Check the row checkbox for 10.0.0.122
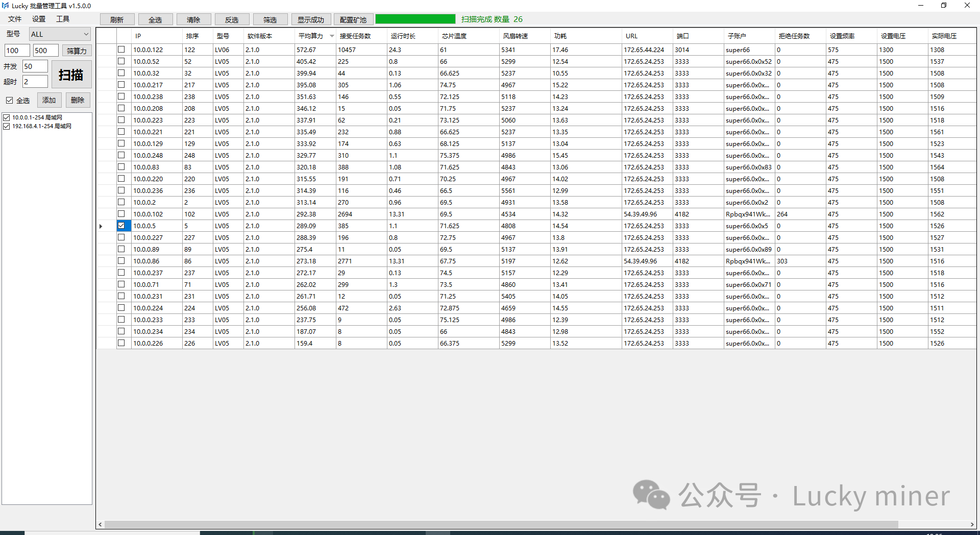980x535 pixels. pos(121,50)
